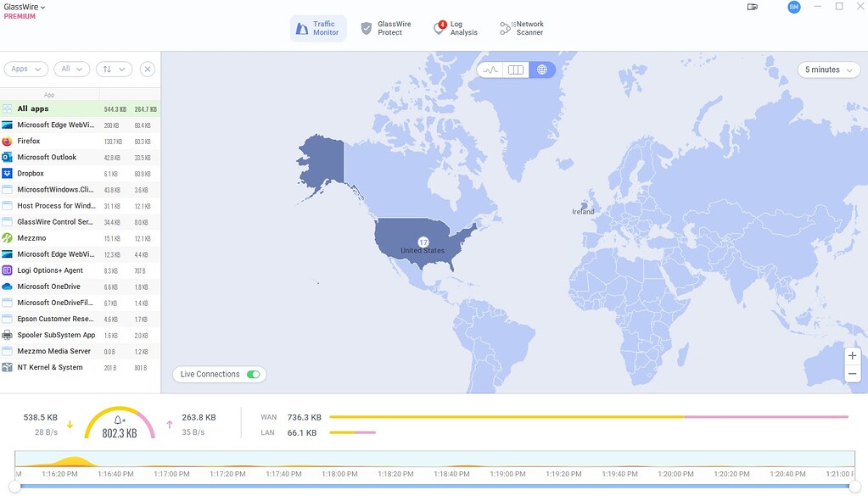This screenshot has height=501, width=868.
Task: Open the upload/download sort dropdown
Action: [x=114, y=70]
